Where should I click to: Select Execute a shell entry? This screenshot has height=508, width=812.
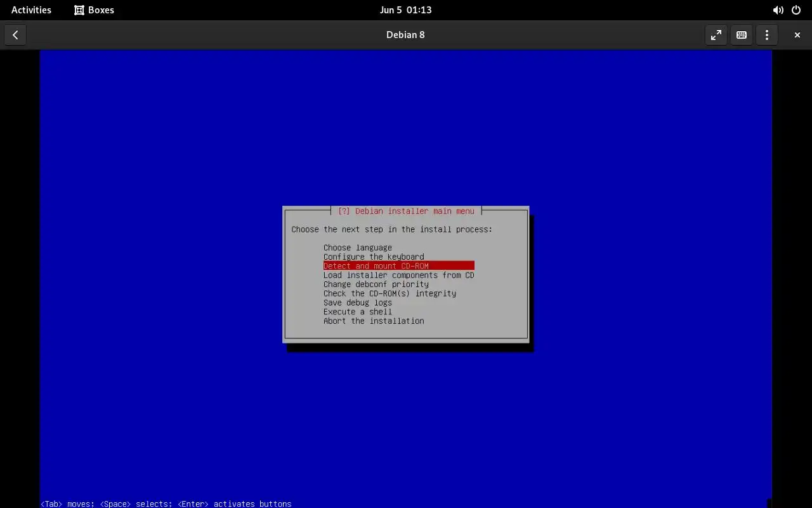coord(358,312)
